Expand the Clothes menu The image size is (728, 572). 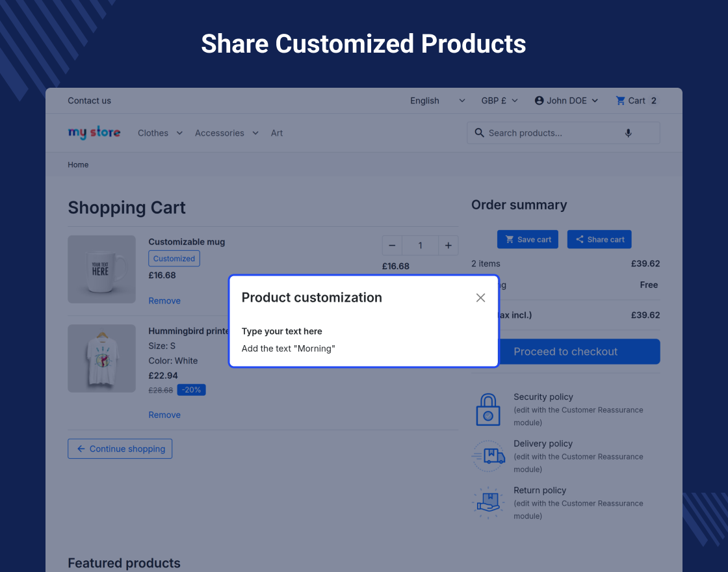point(160,133)
